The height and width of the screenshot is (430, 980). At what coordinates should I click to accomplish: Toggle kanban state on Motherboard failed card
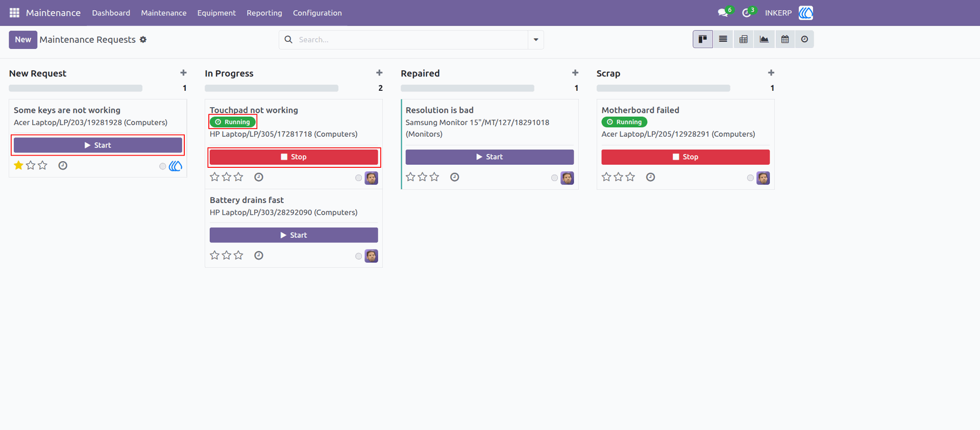750,178
